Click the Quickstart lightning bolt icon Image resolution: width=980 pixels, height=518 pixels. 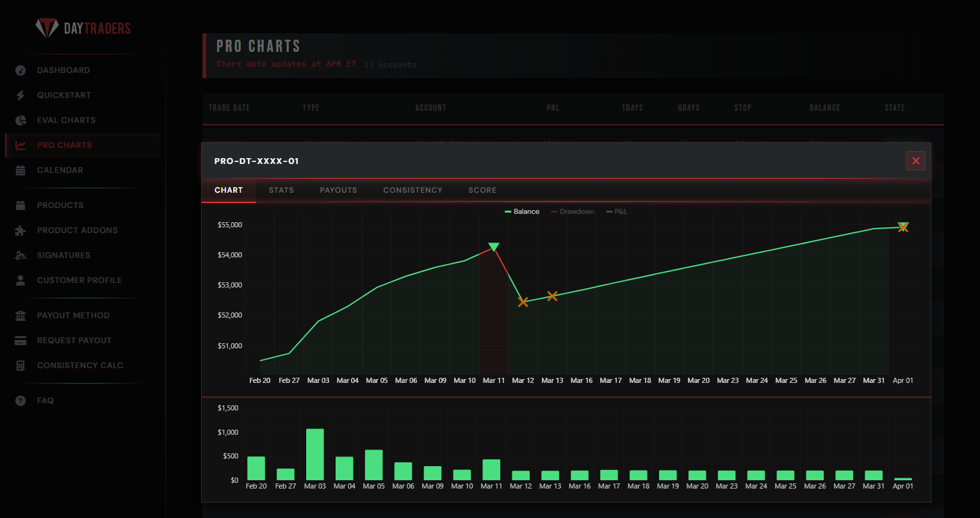click(x=20, y=95)
